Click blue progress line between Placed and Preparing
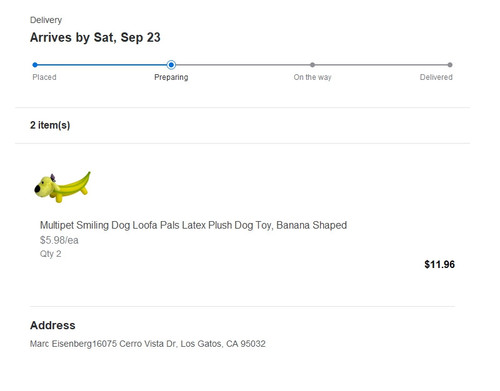 point(102,65)
